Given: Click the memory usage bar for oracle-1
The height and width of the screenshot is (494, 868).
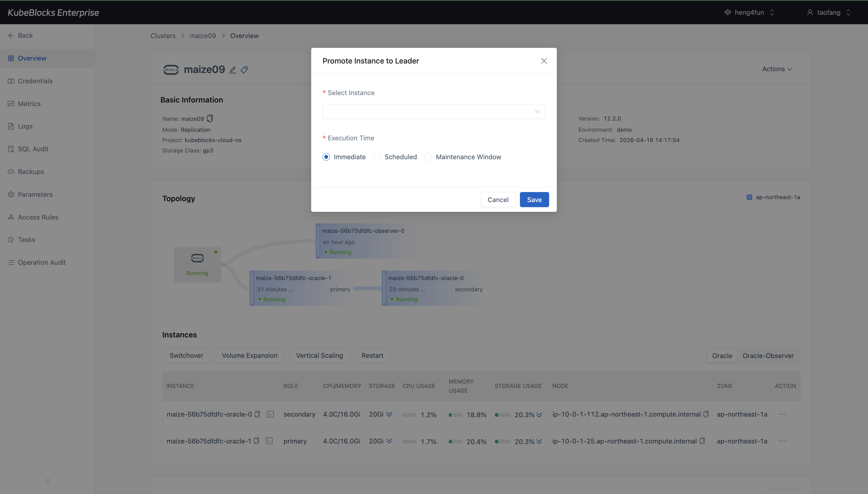Looking at the screenshot, I should click(x=456, y=441).
